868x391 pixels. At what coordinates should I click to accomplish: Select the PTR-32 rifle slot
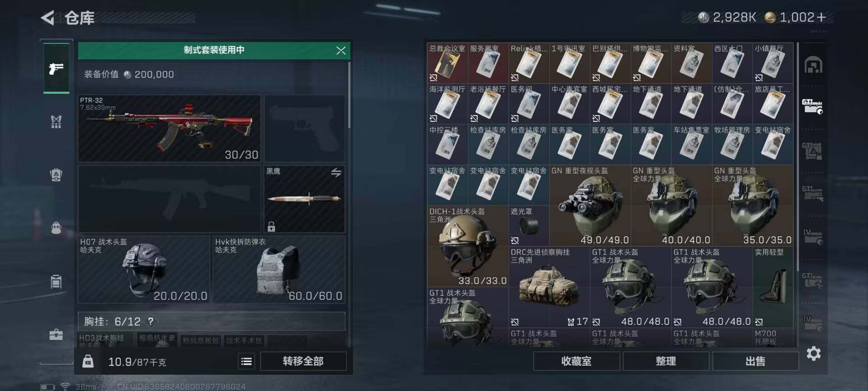tap(170, 129)
